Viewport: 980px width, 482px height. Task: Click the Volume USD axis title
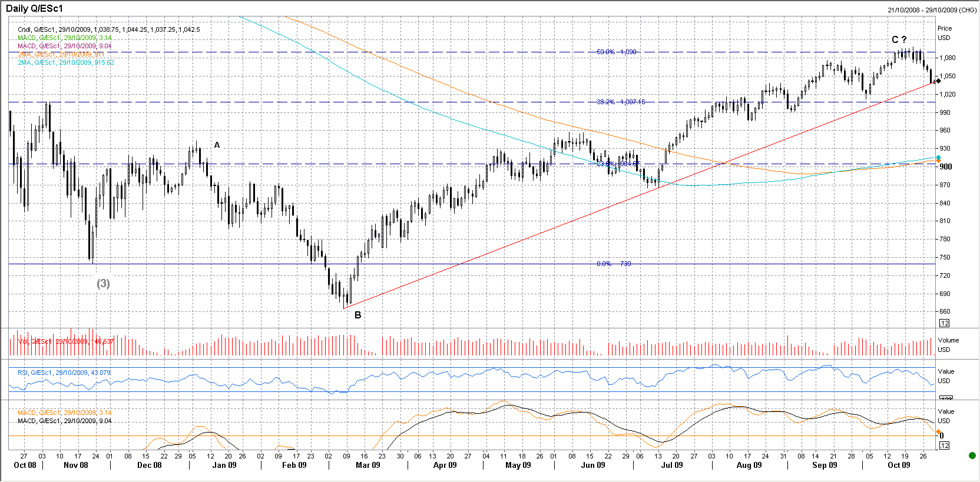coord(948,345)
